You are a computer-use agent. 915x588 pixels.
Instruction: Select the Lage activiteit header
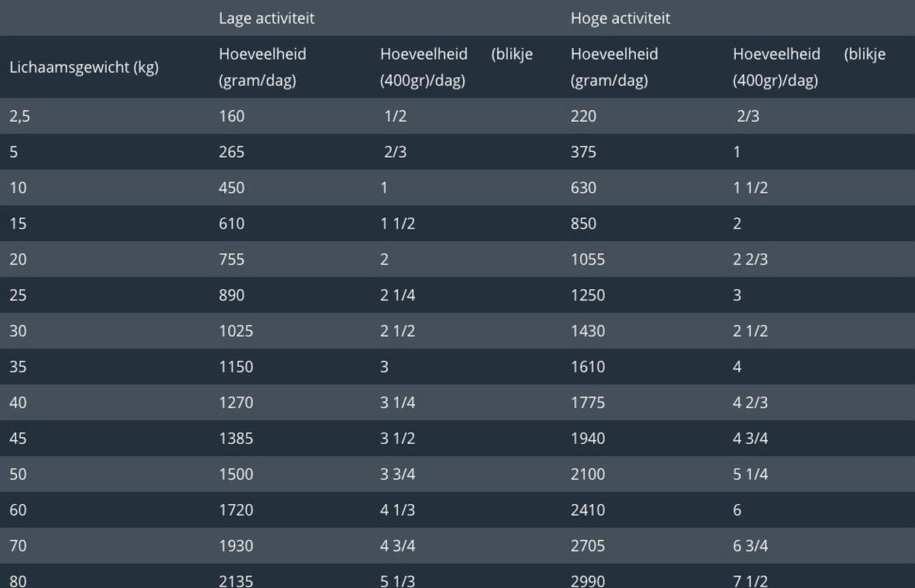(x=267, y=18)
